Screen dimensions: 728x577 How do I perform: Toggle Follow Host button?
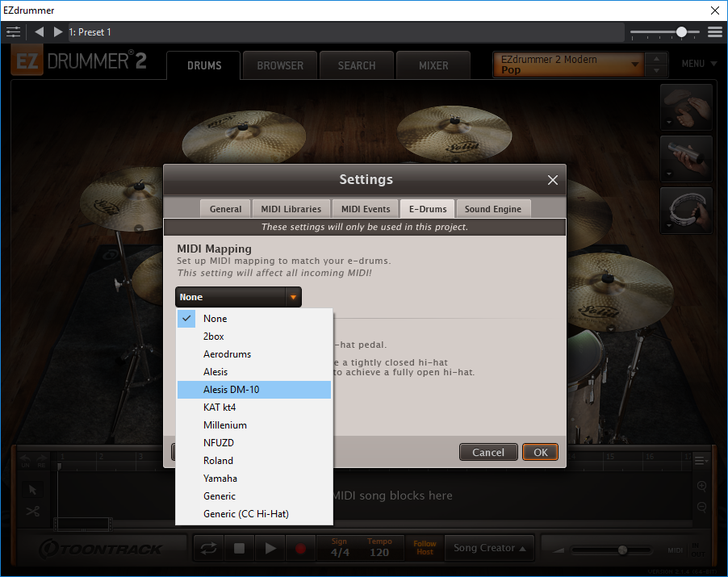425,548
